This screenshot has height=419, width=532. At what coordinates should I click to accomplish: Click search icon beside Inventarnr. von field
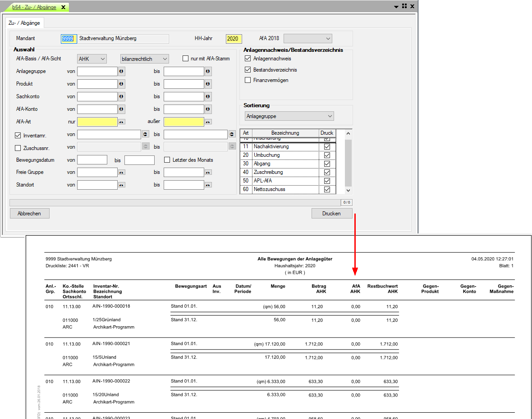(145, 134)
